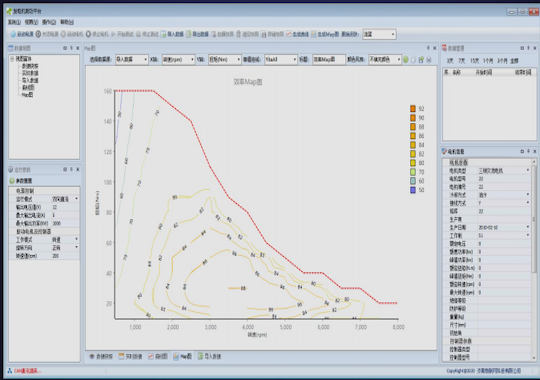Expand the 电机类型 motor type dropdown
This screenshot has height=380, width=540.
coord(528,170)
